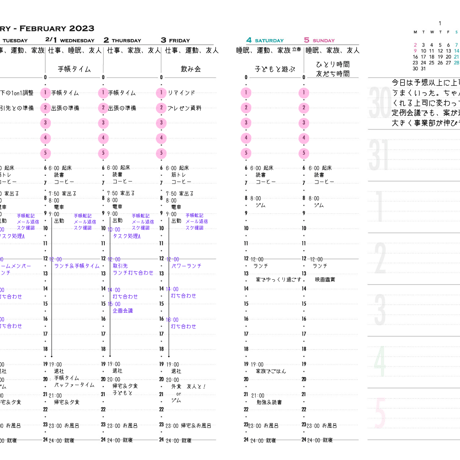Click pink circle 2 in Saturday column
Screen dimensions: 460x460
tap(246, 108)
